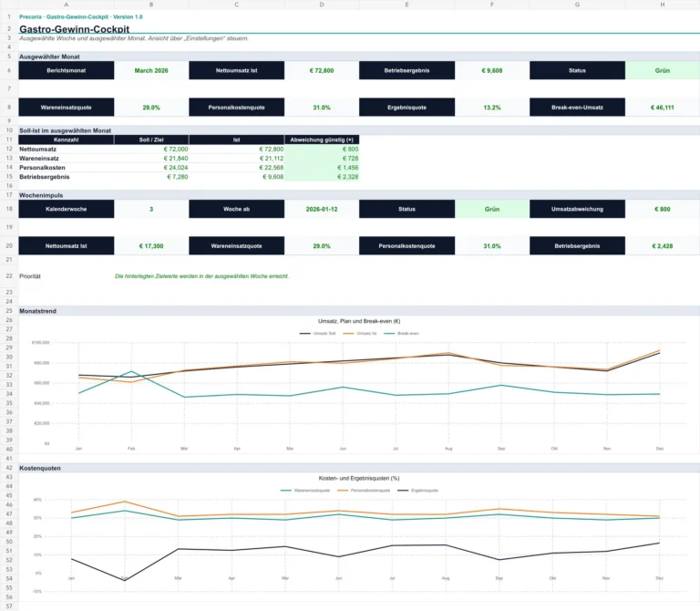This screenshot has height=611, width=700.
Task: Select the 'Betriebsergebnis' label in row 6
Action: 407,70
